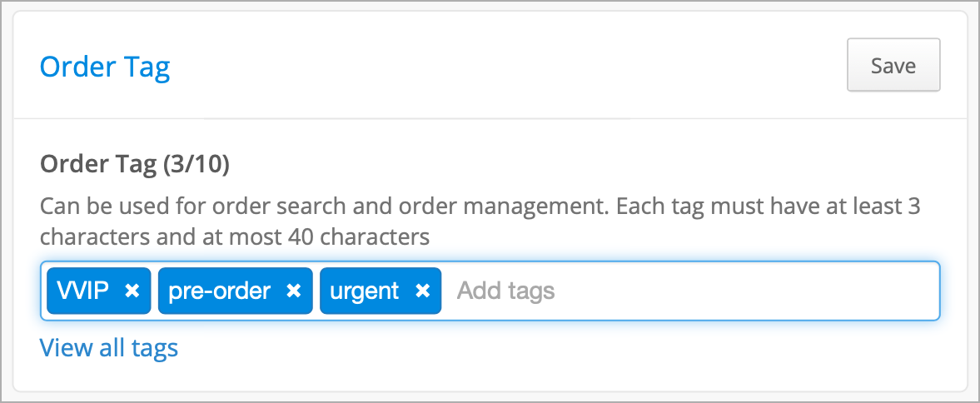Click blank header area left of Save
Viewport: 980px width, 403px height.
[500, 65]
